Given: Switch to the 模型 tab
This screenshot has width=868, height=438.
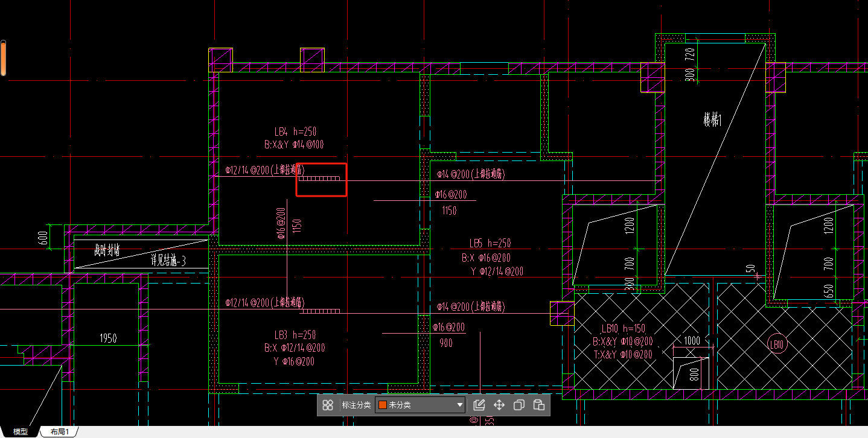Looking at the screenshot, I should (21, 432).
